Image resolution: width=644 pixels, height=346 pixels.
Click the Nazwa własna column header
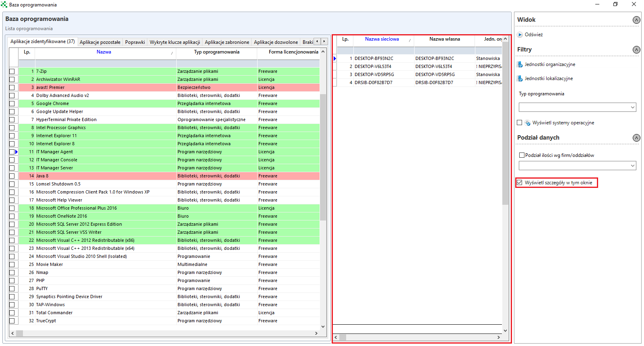pos(445,39)
